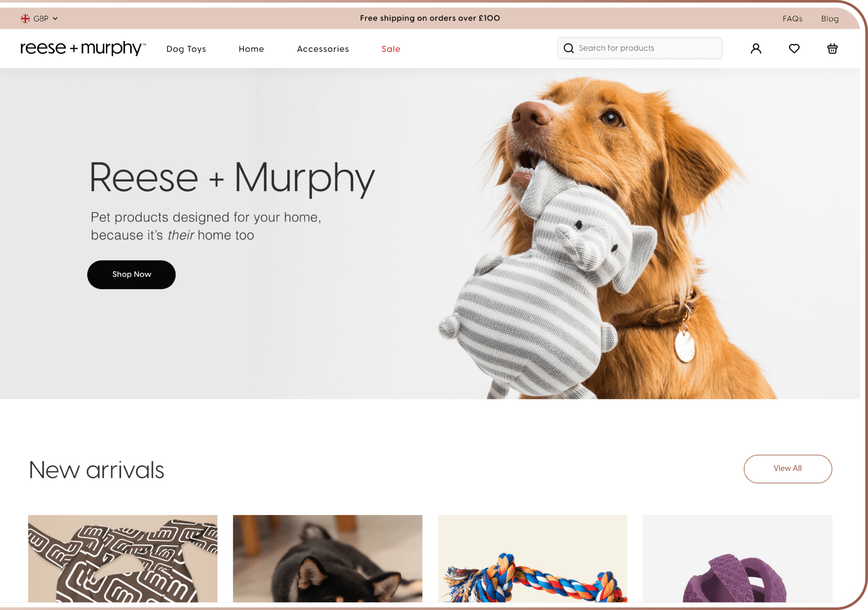
Task: Open the user account icon
Action: click(x=756, y=49)
